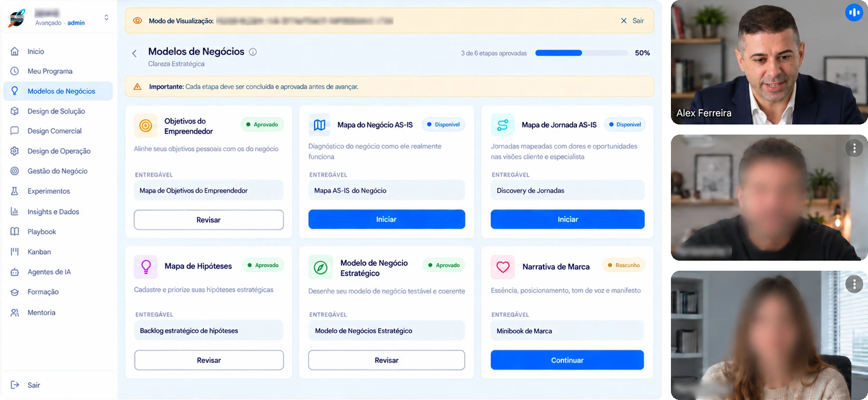Click the Mapa de Jornada AS-IS route icon
868x400 pixels.
click(x=502, y=125)
